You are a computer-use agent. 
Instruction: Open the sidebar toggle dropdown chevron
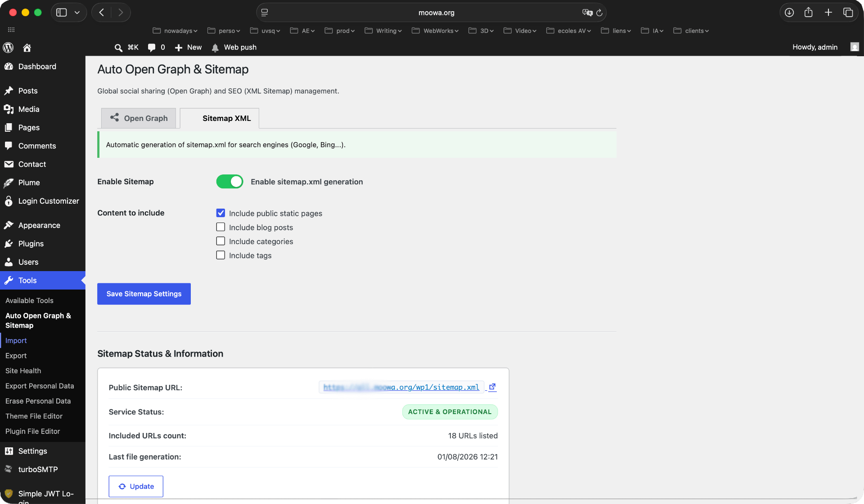point(77,13)
